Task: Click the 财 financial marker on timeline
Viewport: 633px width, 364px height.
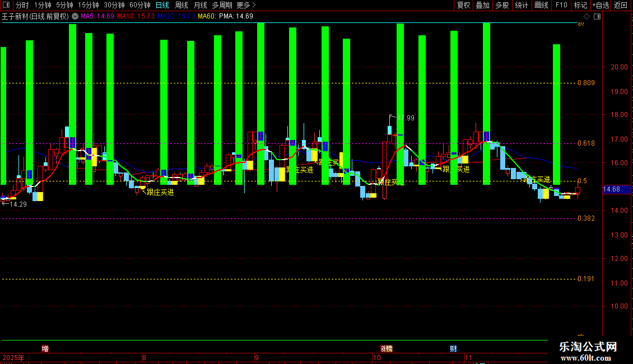Action: click(453, 348)
